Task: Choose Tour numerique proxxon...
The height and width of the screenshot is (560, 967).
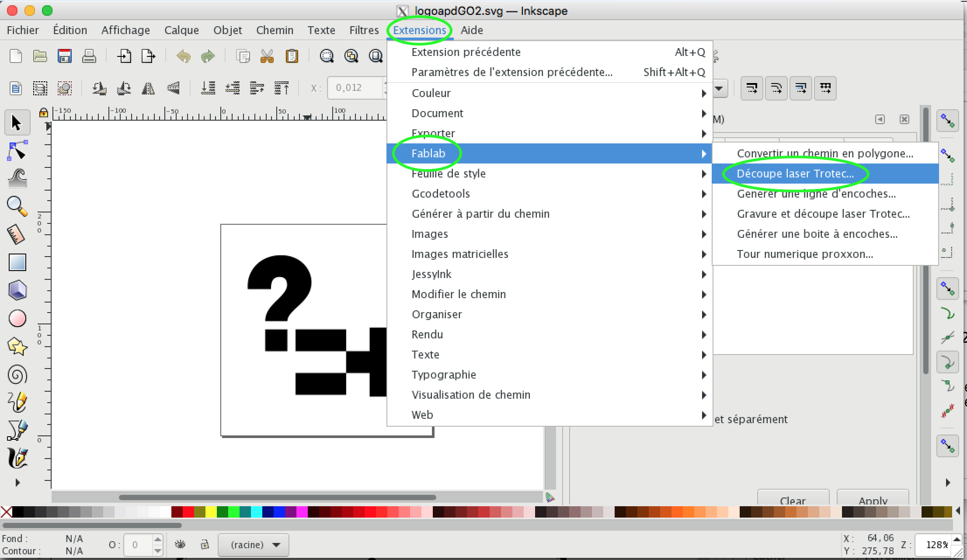Action: pyautogui.click(x=825, y=254)
